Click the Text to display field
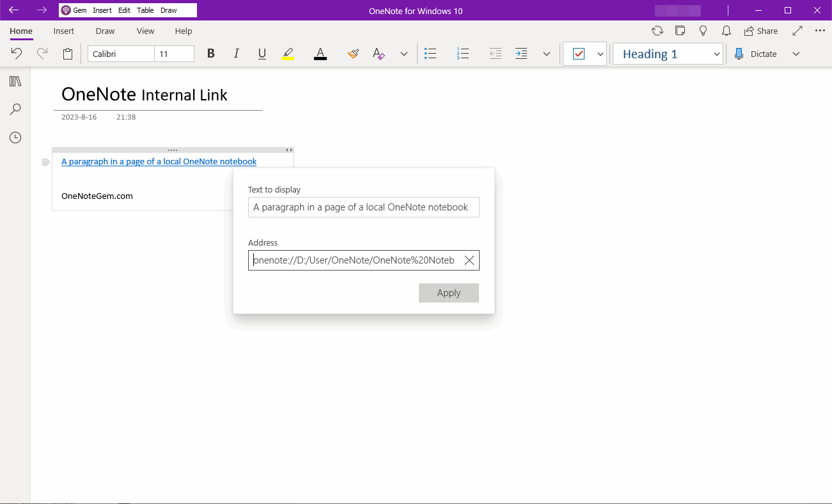 (x=364, y=207)
